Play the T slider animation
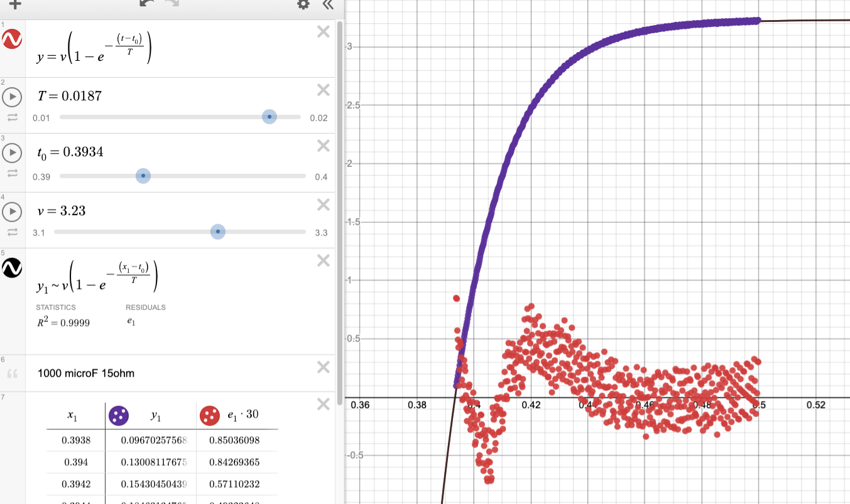This screenshot has height=504, width=850. tap(12, 97)
